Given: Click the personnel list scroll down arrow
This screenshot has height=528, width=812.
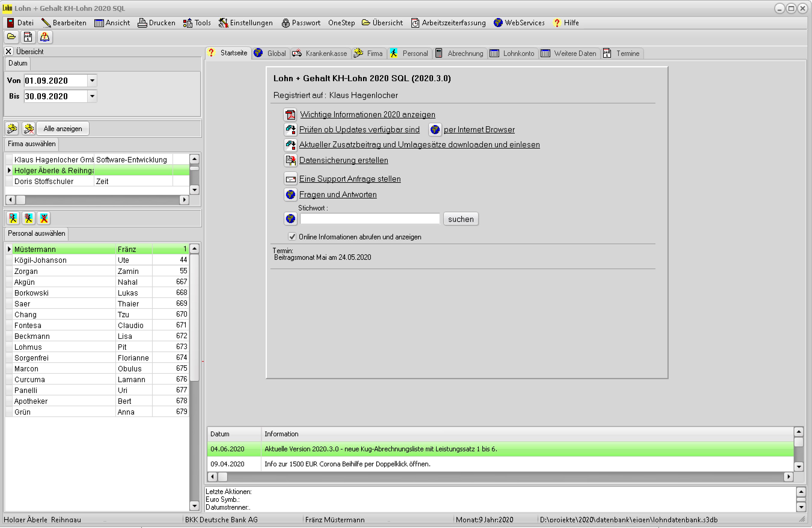Looking at the screenshot, I should (194, 506).
